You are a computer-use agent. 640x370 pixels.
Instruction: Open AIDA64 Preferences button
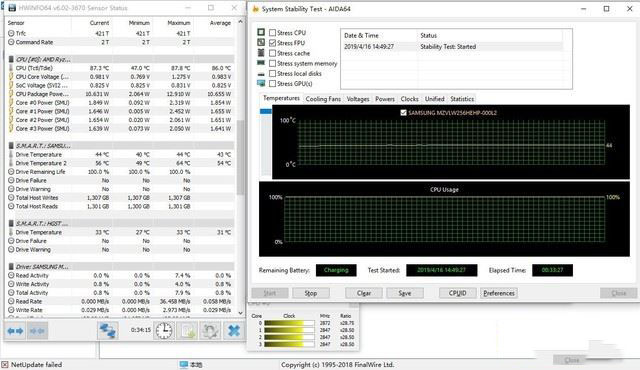coord(499,293)
